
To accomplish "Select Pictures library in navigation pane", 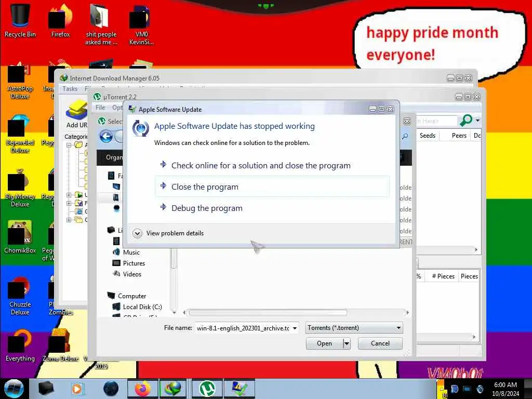I will click(x=129, y=263).
